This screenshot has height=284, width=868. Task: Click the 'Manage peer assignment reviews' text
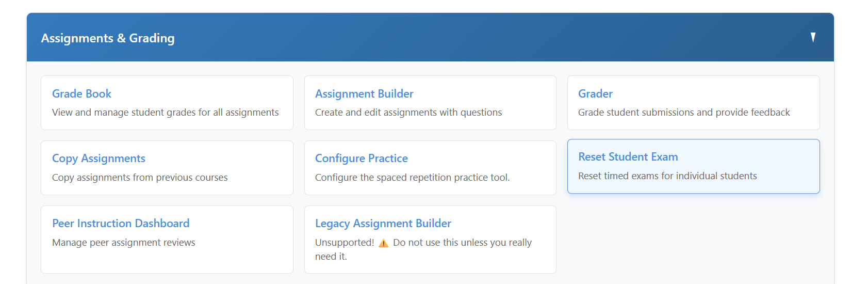123,243
